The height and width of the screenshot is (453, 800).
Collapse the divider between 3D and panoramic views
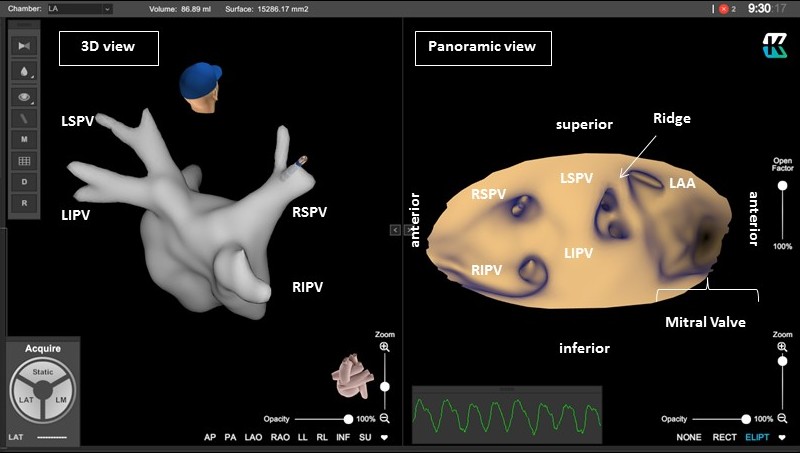(x=395, y=230)
